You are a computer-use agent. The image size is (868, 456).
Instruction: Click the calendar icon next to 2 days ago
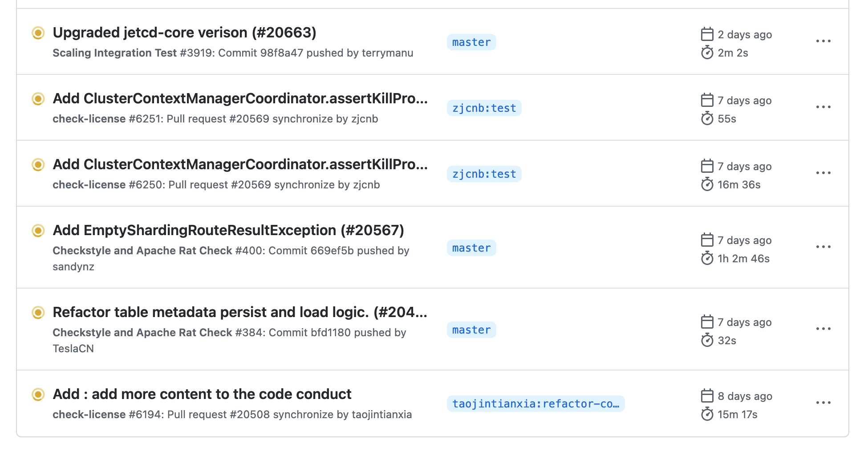click(x=707, y=34)
